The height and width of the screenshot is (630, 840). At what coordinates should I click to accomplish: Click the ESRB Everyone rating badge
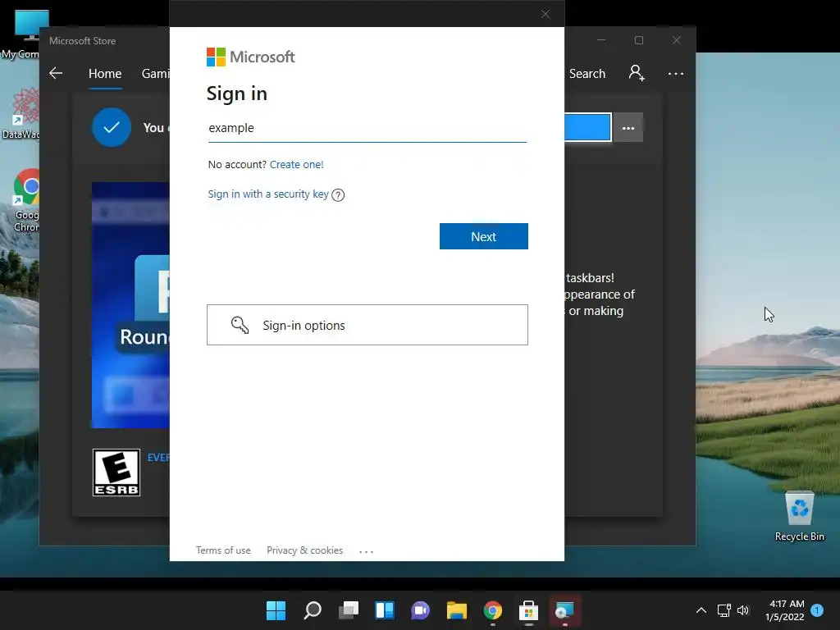[x=116, y=472]
